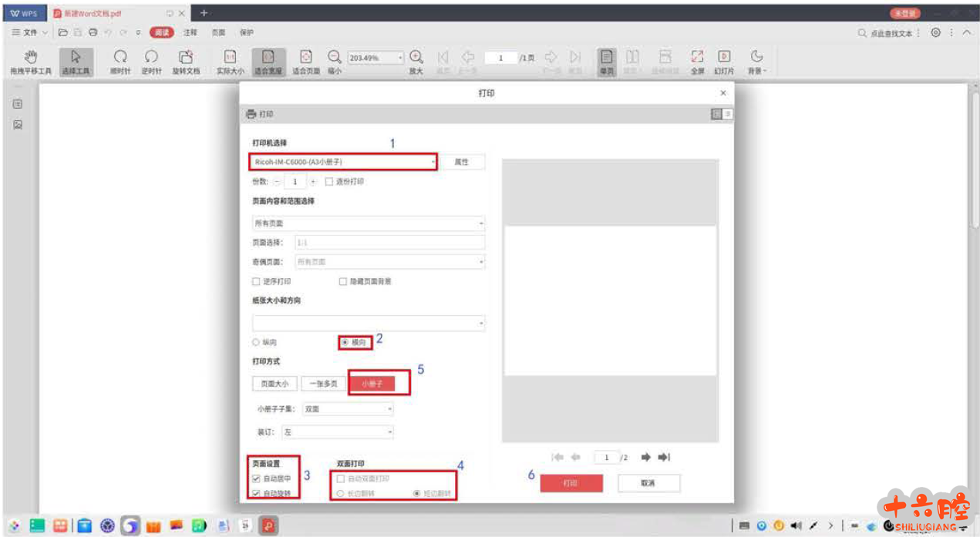Enable the 逐份打印 collate checkbox
980x537 pixels.
(329, 182)
